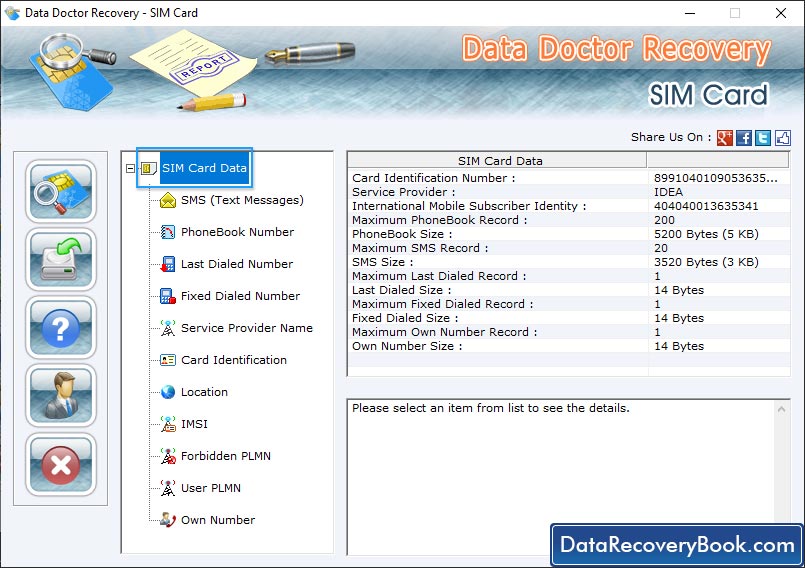Click the businessman support button
Image resolution: width=805 pixels, height=568 pixels.
click(61, 396)
